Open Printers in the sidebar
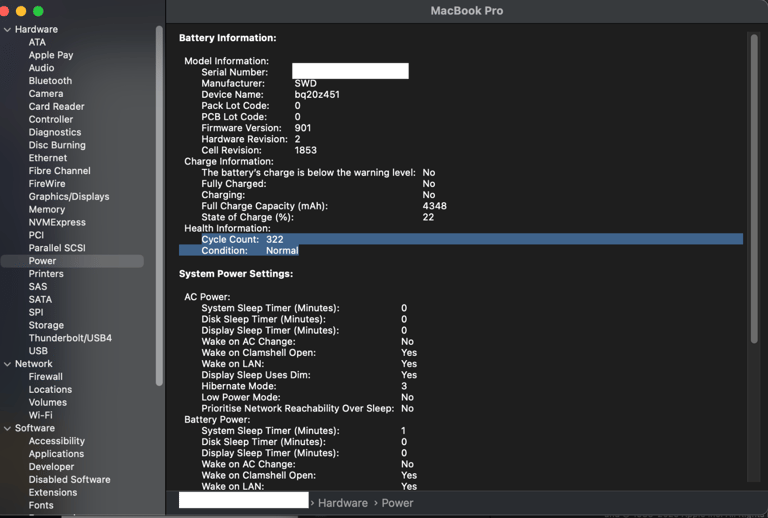 click(x=46, y=274)
